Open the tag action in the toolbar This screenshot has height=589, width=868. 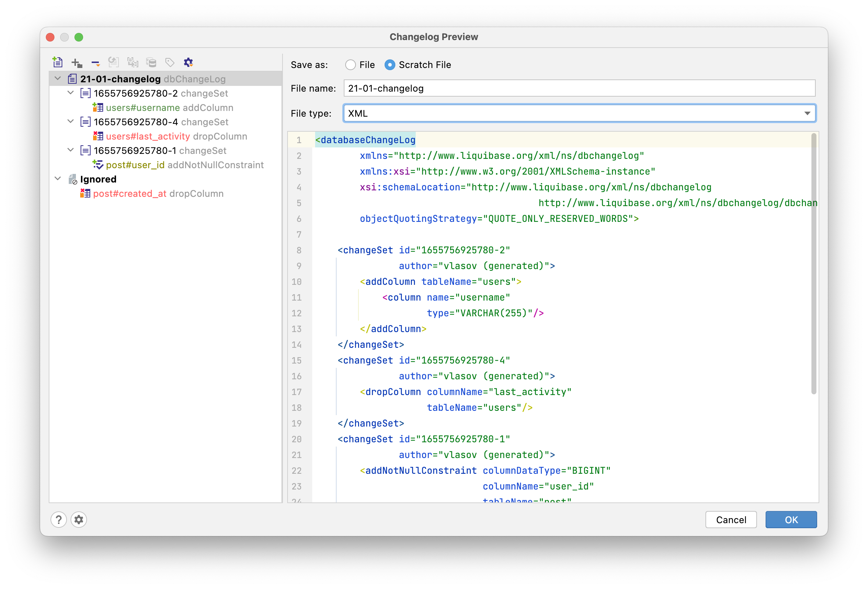170,62
